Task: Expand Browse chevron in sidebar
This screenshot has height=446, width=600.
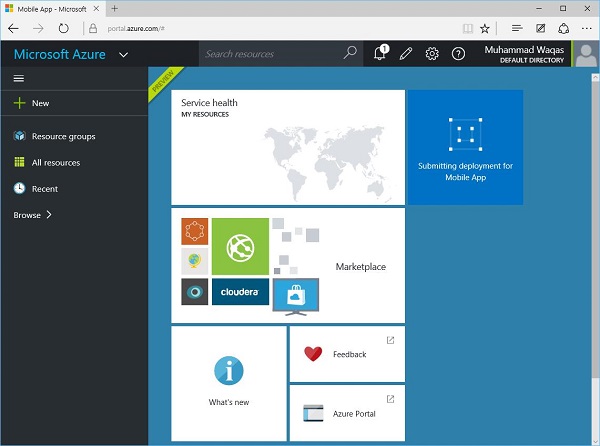Action: 49,215
